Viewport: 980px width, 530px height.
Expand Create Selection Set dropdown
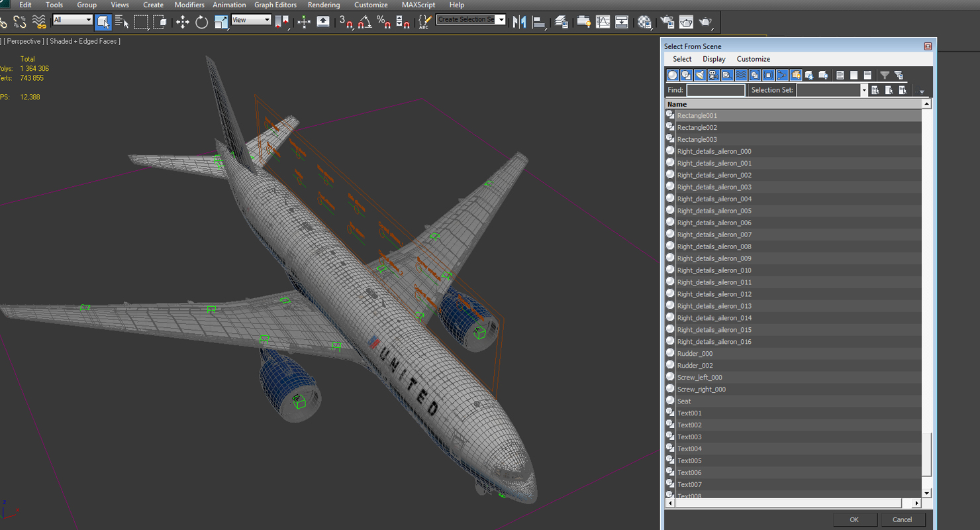pos(501,20)
